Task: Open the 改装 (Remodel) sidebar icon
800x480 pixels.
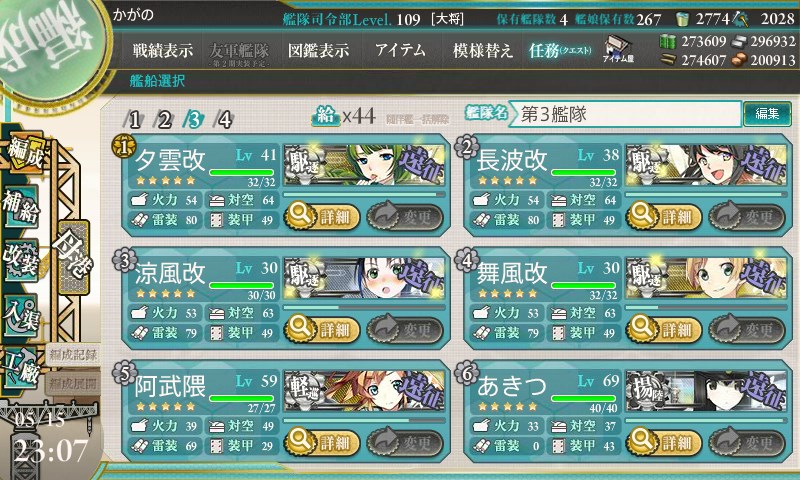Action: click(x=21, y=260)
